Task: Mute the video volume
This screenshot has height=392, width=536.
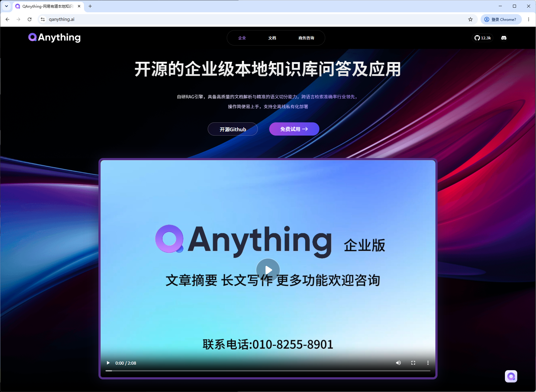Action: (x=398, y=363)
